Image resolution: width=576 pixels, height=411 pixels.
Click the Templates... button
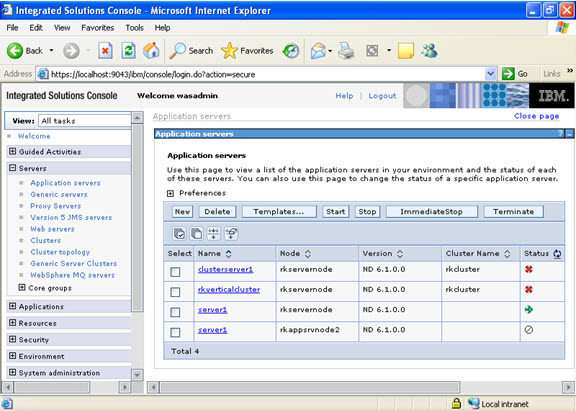coord(279,212)
